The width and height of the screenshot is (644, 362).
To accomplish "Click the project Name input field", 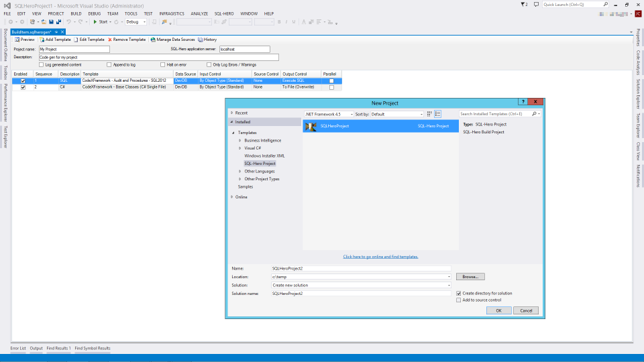I will coord(361,268).
